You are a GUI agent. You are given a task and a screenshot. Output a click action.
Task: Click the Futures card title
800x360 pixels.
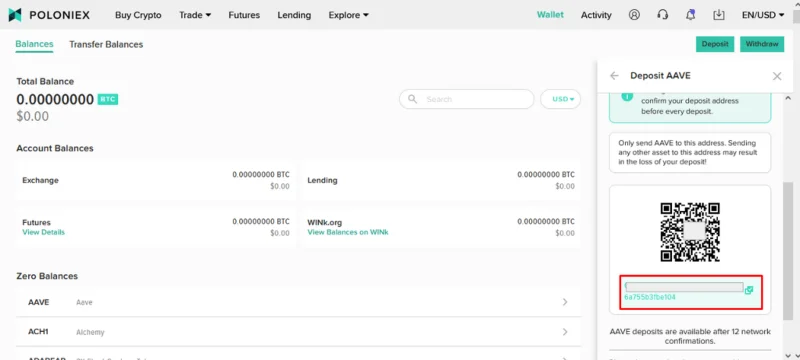(36, 222)
